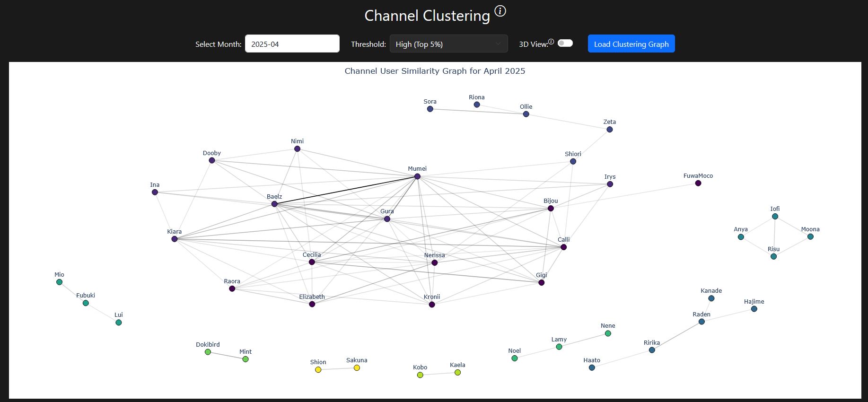Click the Mumei node in the graph
The image size is (868, 402).
point(417,176)
